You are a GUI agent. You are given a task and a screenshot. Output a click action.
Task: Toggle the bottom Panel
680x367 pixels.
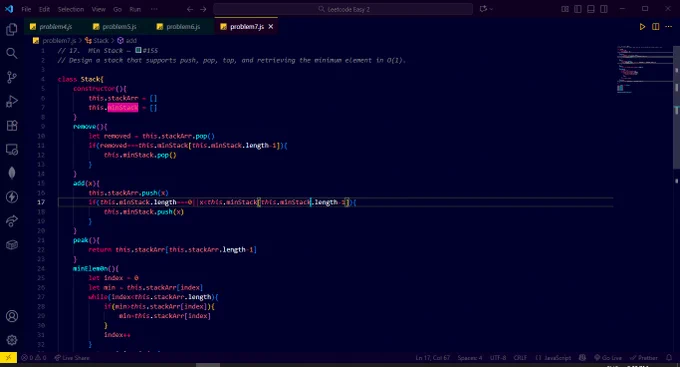591,9
